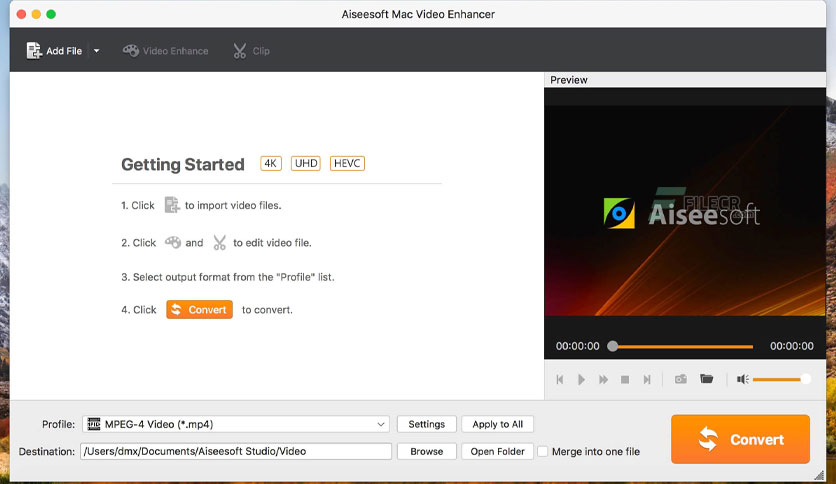
Task: Click the preview video thumbnail
Action: pyautogui.click(x=685, y=211)
